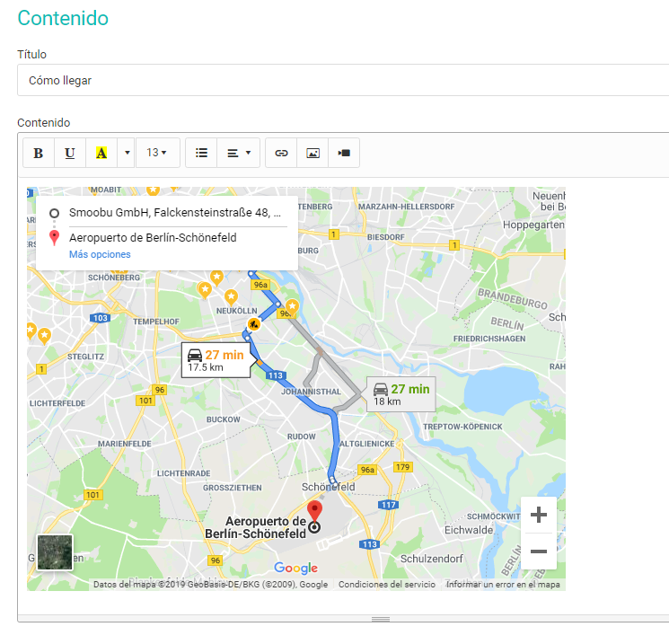Screen dimensions: 669x644
Task: Toggle bold formatting in the editor
Action: [39, 153]
